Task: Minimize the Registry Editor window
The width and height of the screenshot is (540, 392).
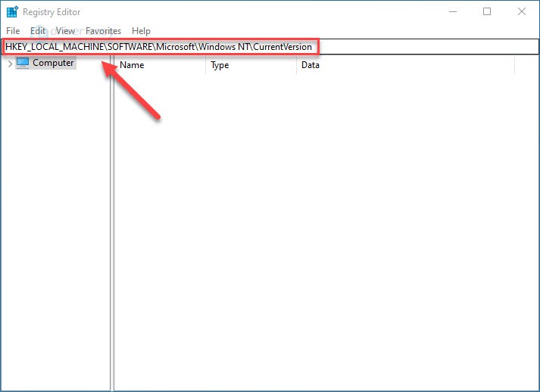Action: (453, 11)
